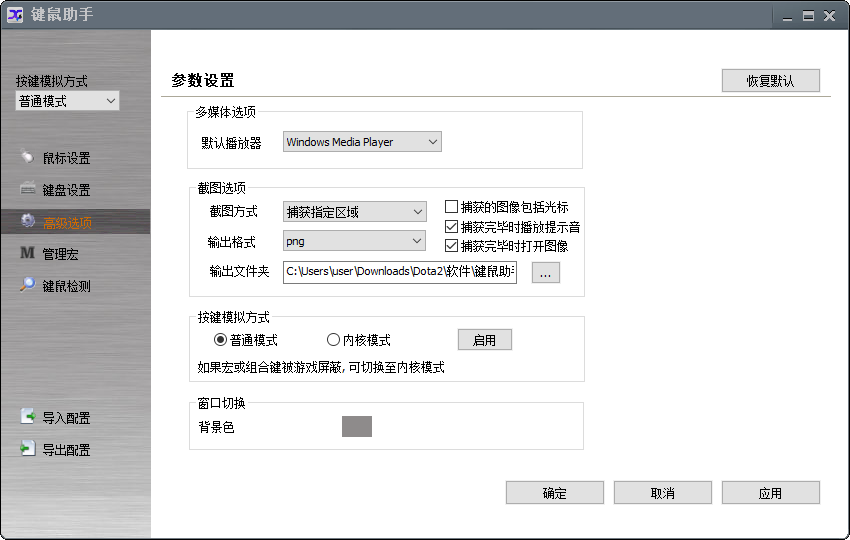Expand the 默认播放器 dropdown

(362, 142)
